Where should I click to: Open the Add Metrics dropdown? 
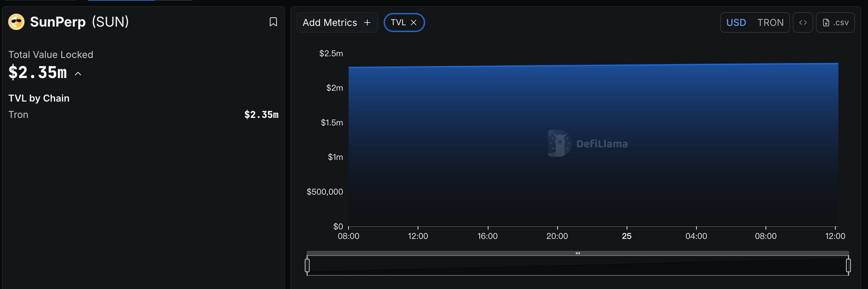click(337, 22)
